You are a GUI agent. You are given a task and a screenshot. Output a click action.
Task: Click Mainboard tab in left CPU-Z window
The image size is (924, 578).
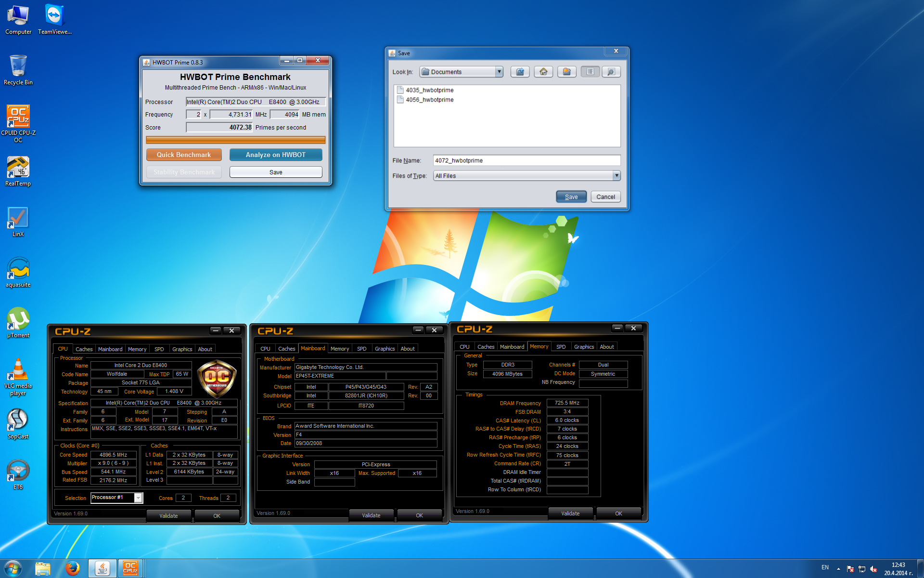pyautogui.click(x=110, y=349)
